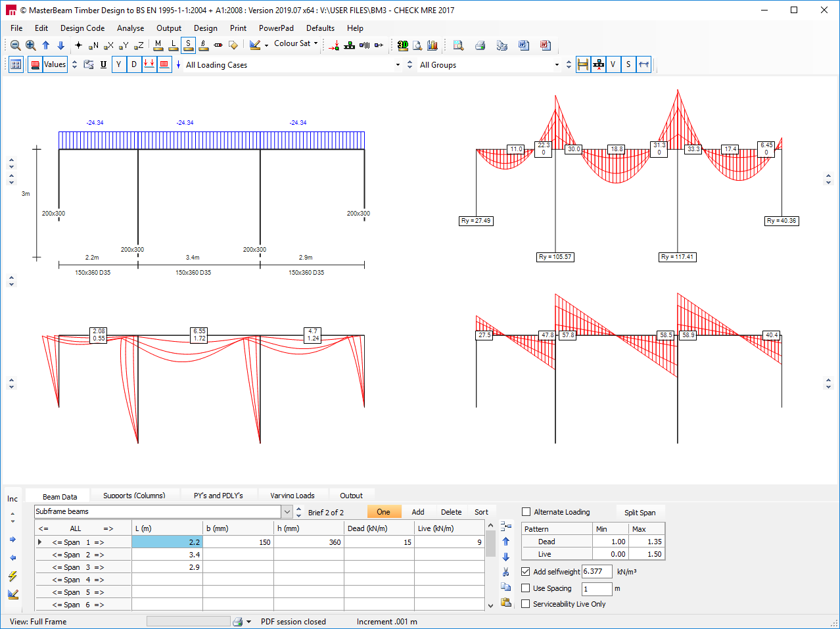Click the underline U icon
This screenshot has height=629, width=840.
[103, 64]
